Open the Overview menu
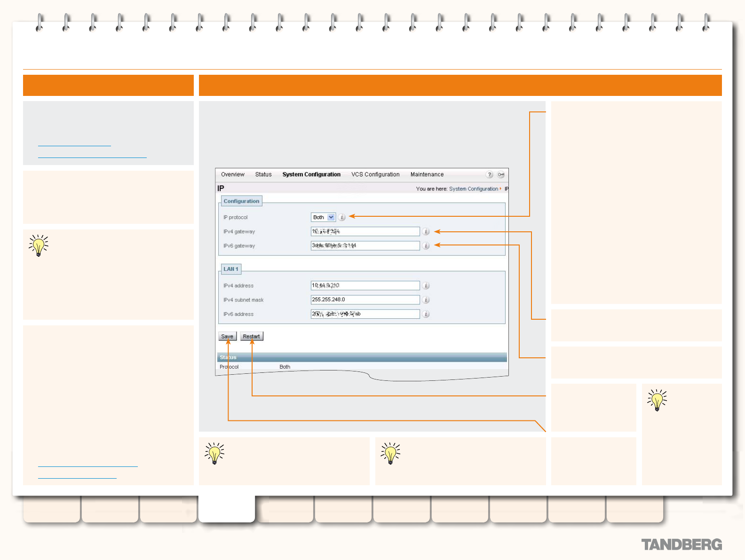The height and width of the screenshot is (560, 745). [x=233, y=174]
